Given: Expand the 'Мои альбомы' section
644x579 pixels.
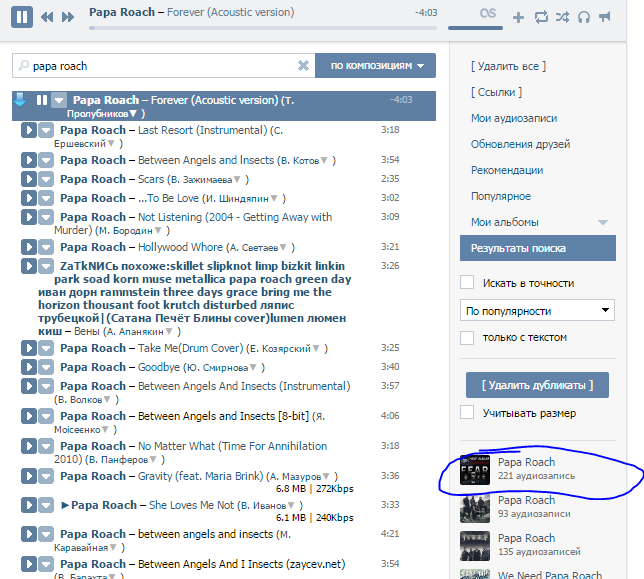Looking at the screenshot, I should click(602, 222).
